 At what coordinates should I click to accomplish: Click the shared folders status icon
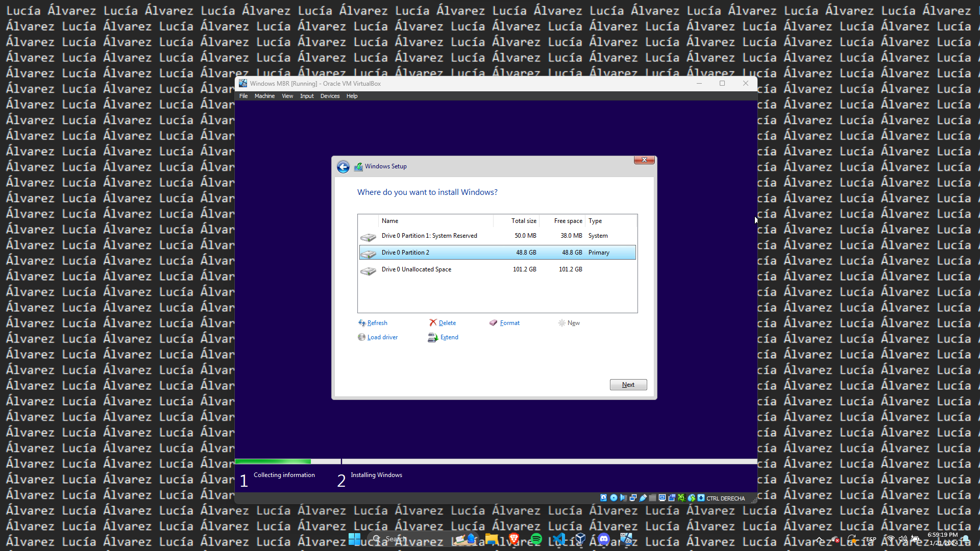click(652, 498)
